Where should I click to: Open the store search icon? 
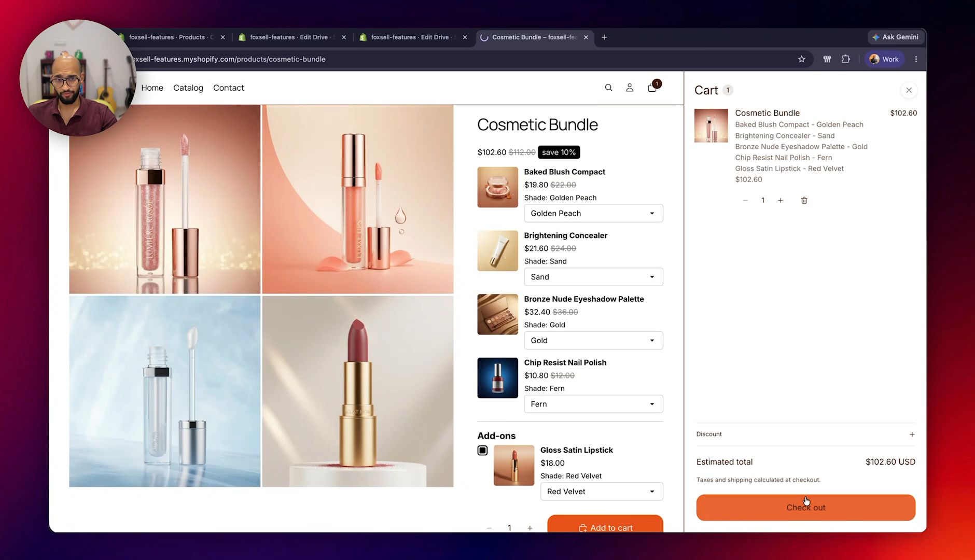[x=608, y=88]
